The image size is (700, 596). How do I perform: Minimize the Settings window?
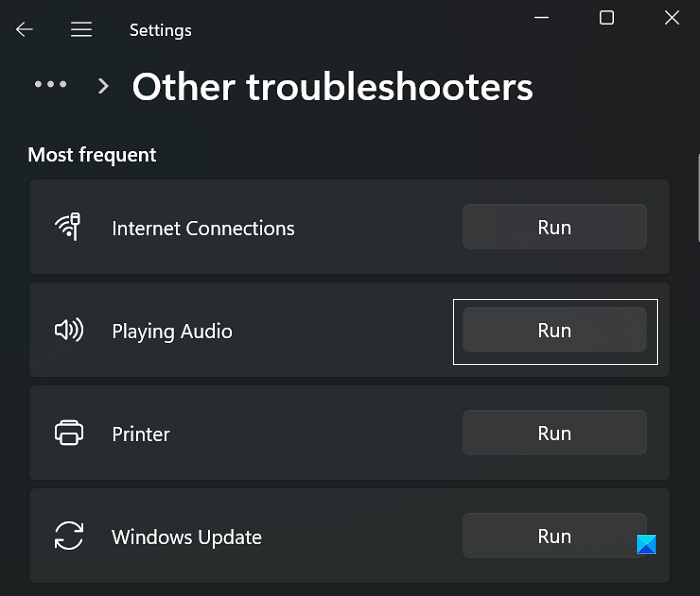point(541,17)
